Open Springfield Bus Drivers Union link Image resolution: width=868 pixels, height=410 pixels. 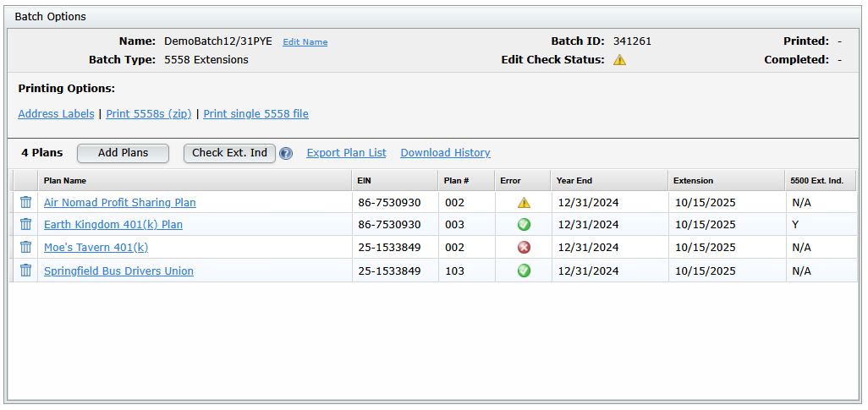[x=119, y=271]
